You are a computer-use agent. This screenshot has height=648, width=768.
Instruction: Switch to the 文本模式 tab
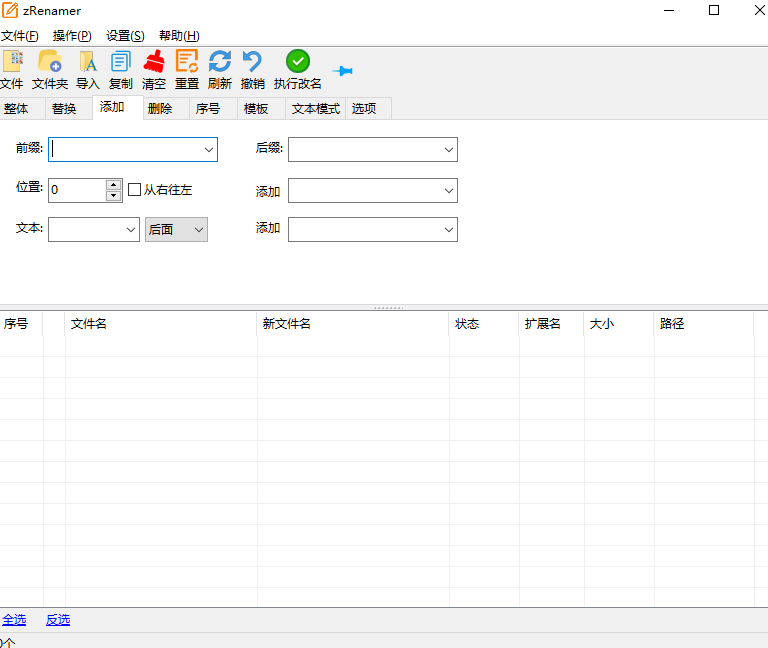pyautogui.click(x=315, y=109)
